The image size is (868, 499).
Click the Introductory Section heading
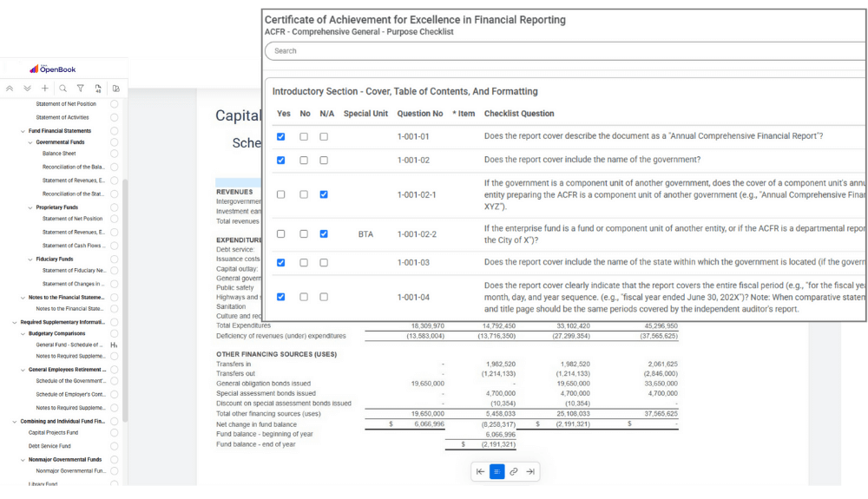pyautogui.click(x=405, y=92)
